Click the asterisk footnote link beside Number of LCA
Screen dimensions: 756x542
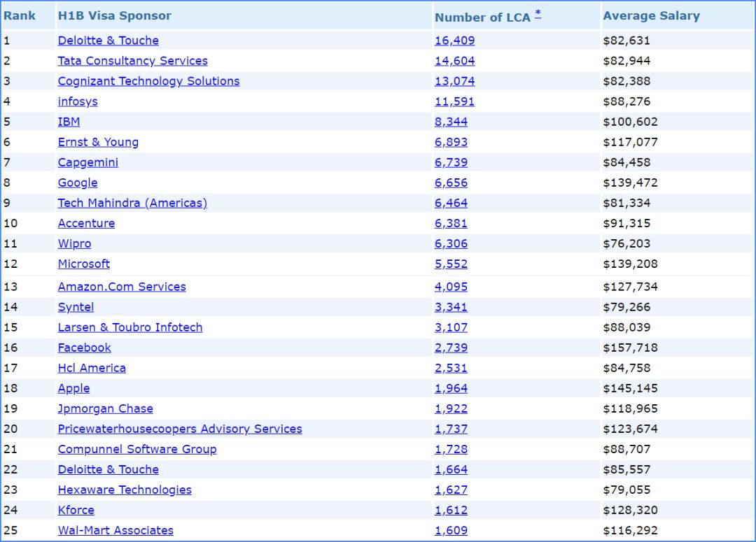[x=538, y=14]
